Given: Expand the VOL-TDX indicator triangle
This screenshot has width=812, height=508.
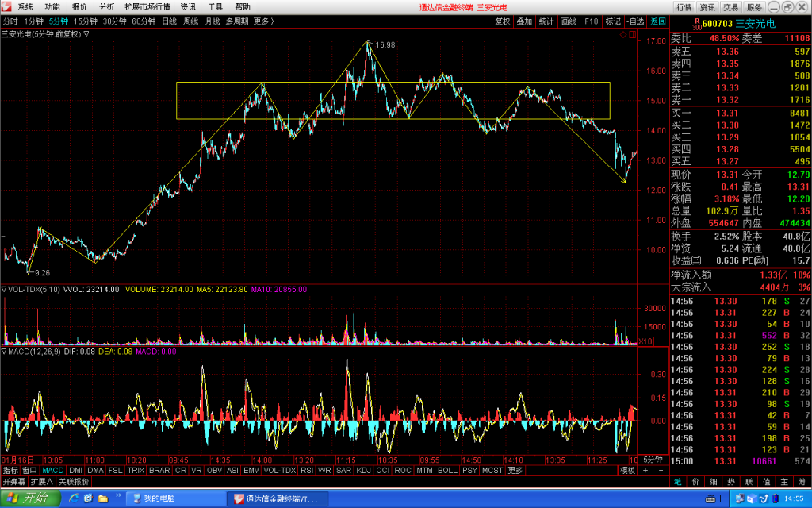Looking at the screenshot, I should [4, 289].
